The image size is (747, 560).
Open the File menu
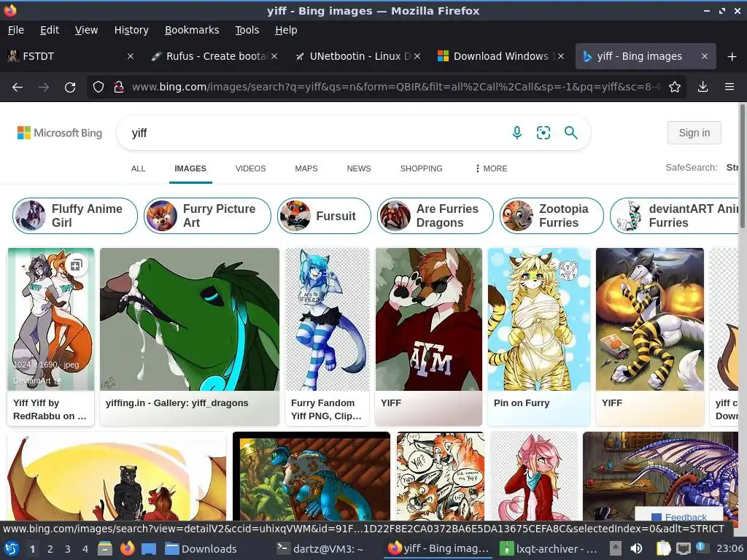(16, 30)
